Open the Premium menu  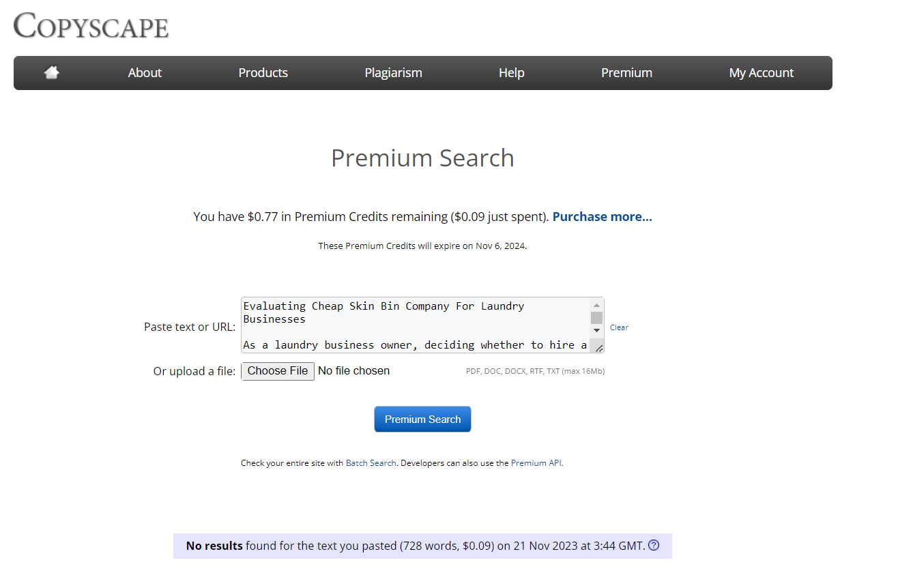[626, 73]
